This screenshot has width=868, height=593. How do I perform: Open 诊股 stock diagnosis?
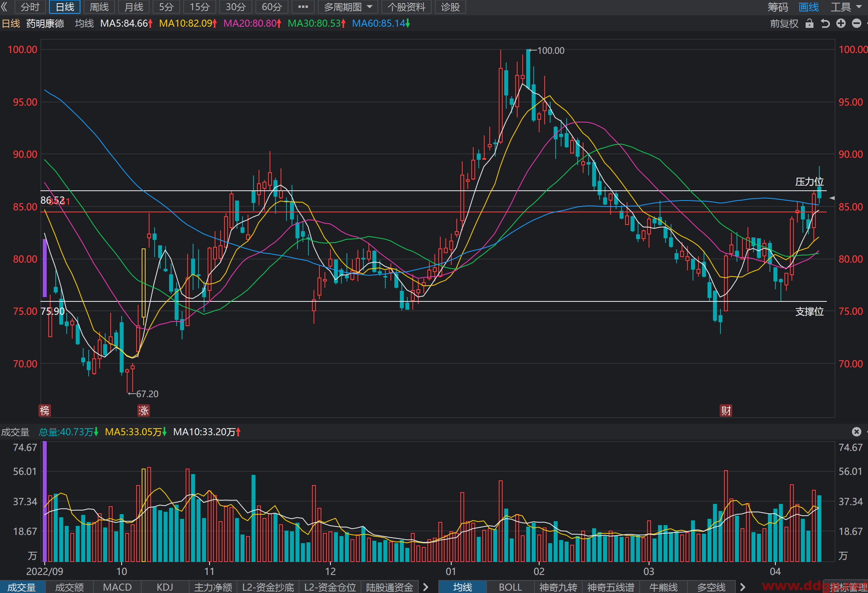[450, 7]
